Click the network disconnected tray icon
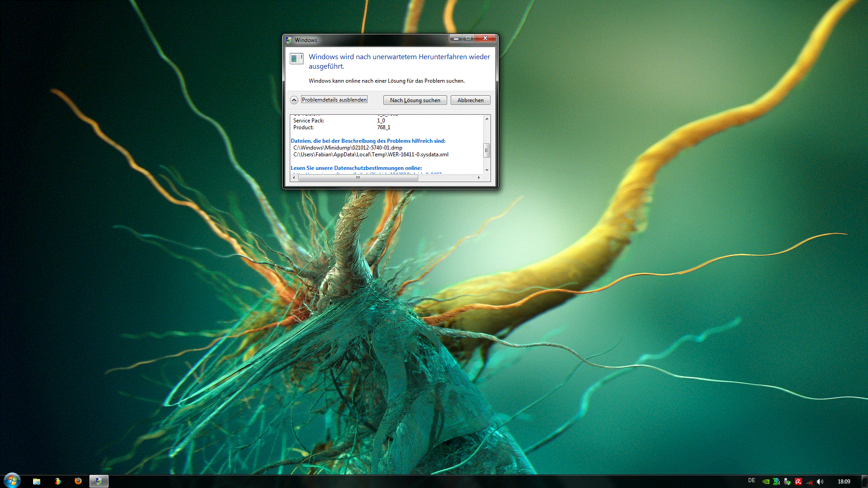 pos(809,482)
